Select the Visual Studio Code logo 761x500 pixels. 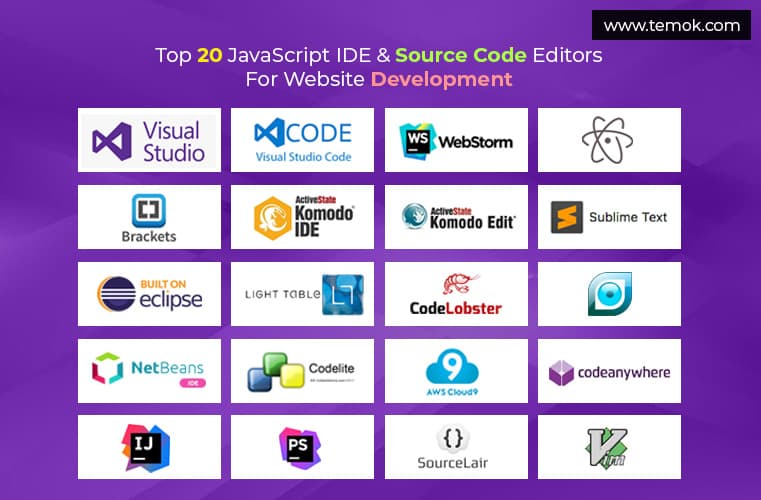click(302, 140)
